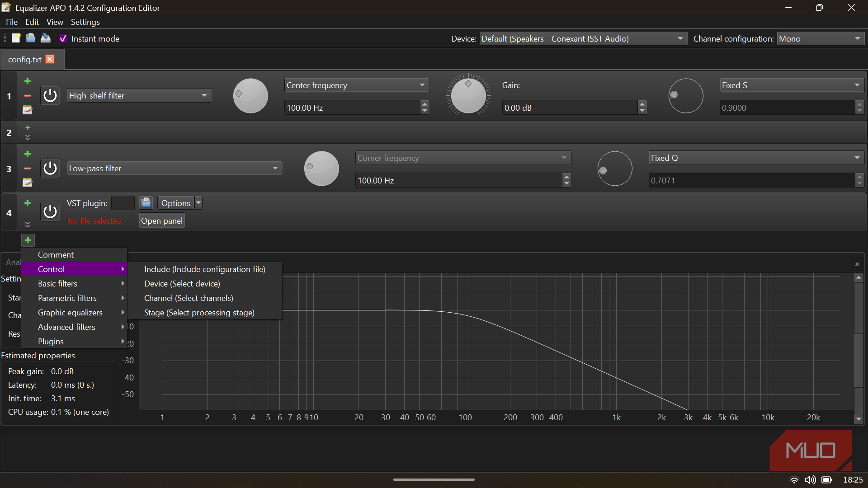Click the VST Options button
Viewport: 868px width, 488px height.
pos(175,203)
